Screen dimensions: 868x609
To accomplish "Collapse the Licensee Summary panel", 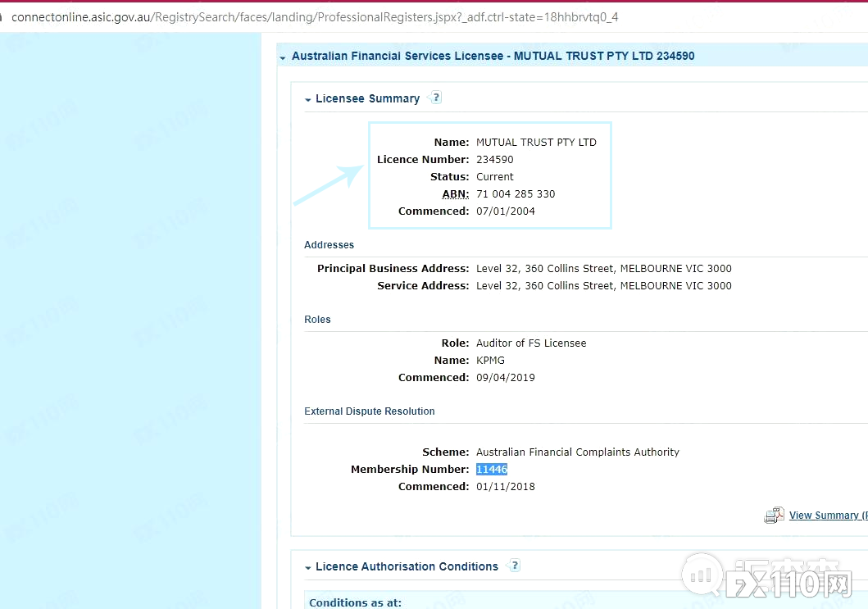I will (x=308, y=99).
